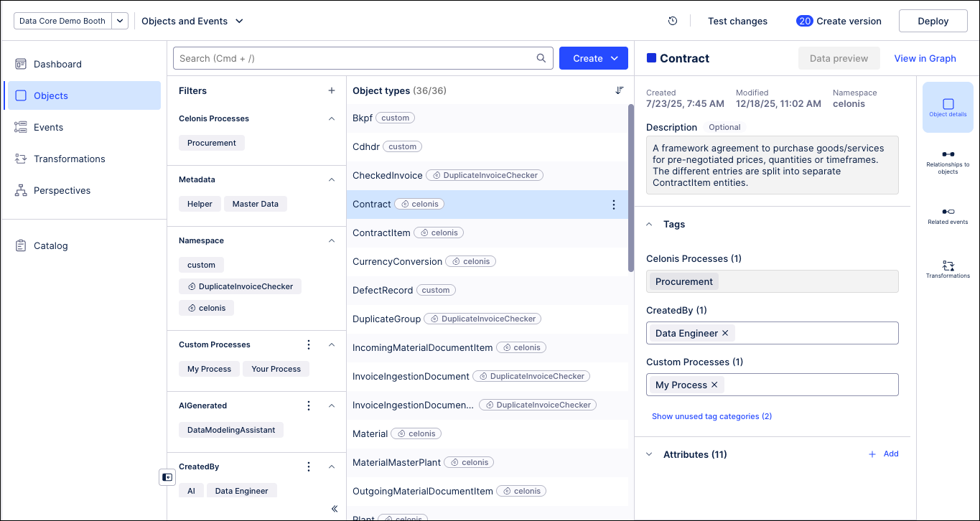Remove the Data Engineer tag
This screenshot has width=980, height=521.
point(725,333)
